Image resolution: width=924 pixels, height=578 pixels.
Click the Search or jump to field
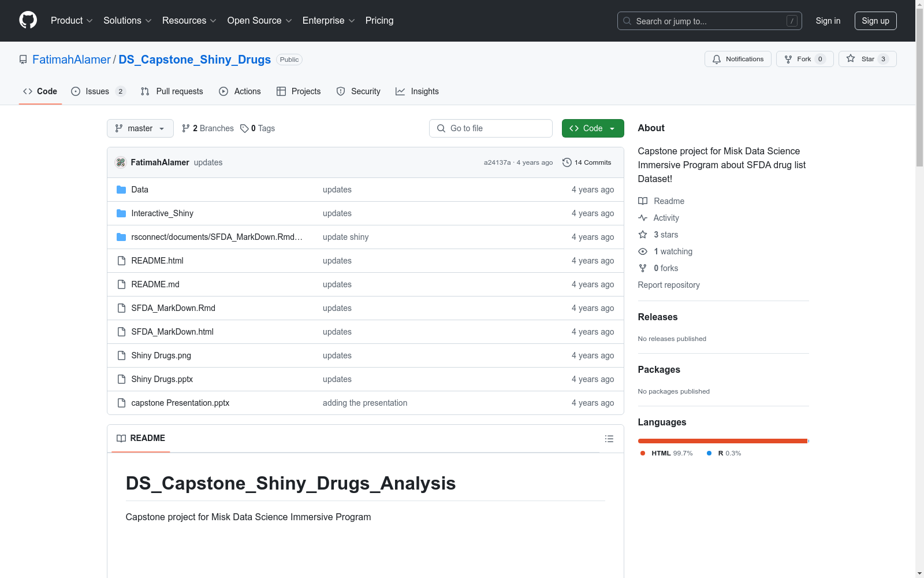pos(710,21)
